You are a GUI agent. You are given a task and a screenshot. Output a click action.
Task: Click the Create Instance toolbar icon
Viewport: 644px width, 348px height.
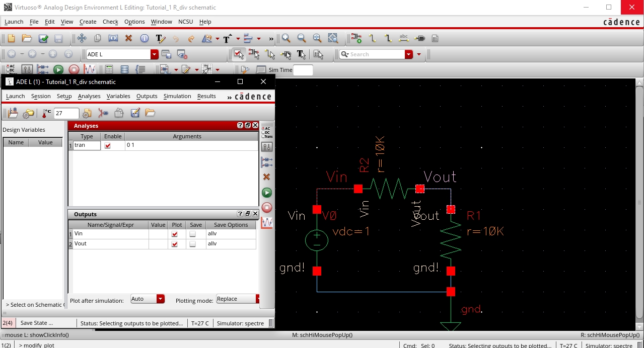(356, 39)
